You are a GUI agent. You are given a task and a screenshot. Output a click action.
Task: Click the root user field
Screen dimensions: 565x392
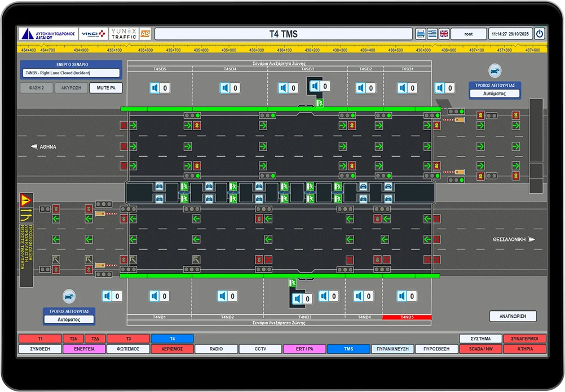tap(468, 34)
